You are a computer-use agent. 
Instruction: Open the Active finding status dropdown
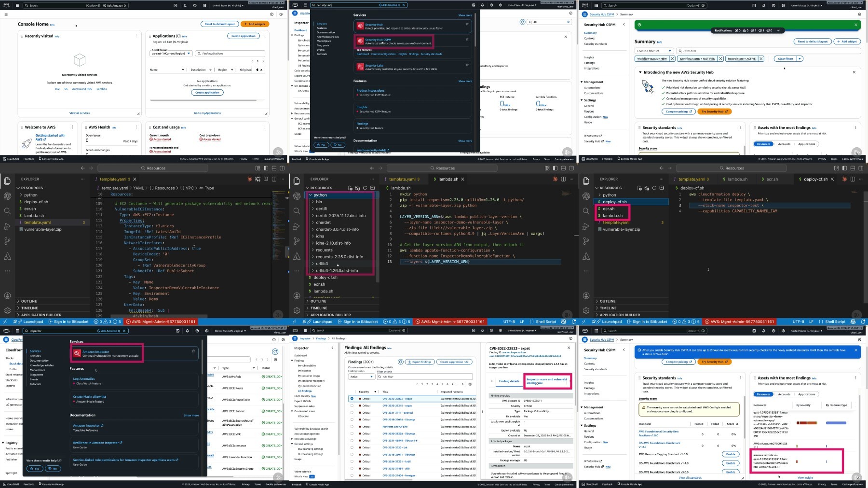(362, 376)
